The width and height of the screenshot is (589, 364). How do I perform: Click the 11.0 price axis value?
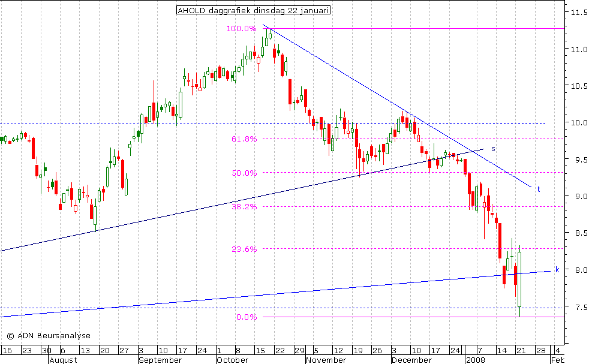pyautogui.click(x=578, y=49)
